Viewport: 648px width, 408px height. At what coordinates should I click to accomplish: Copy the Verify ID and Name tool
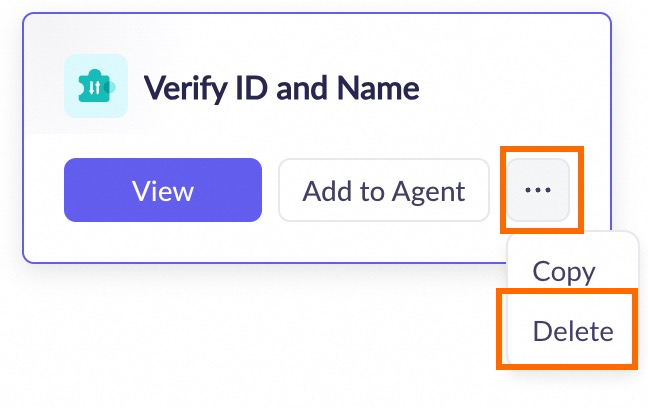point(564,271)
